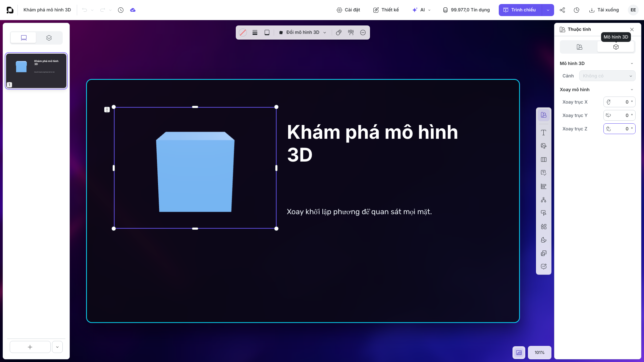
Task: Open the shadow frame option
Action: pyautogui.click(x=267, y=33)
